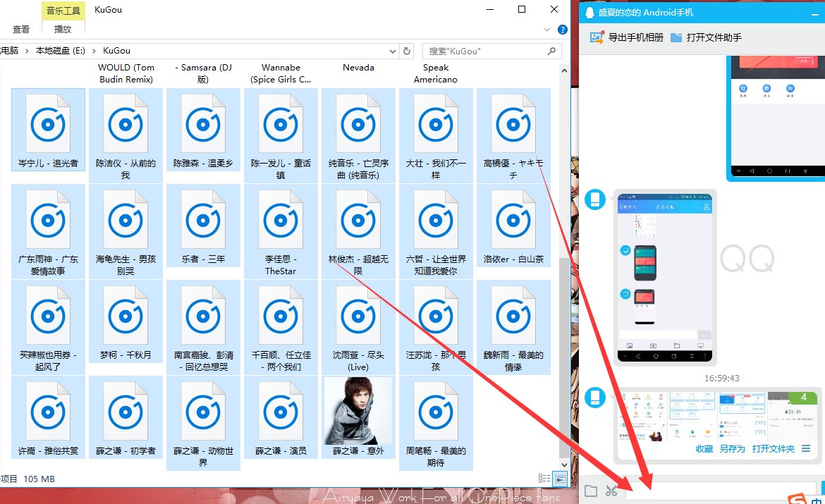Open the 音乐工具 ribbon tab

coord(63,11)
